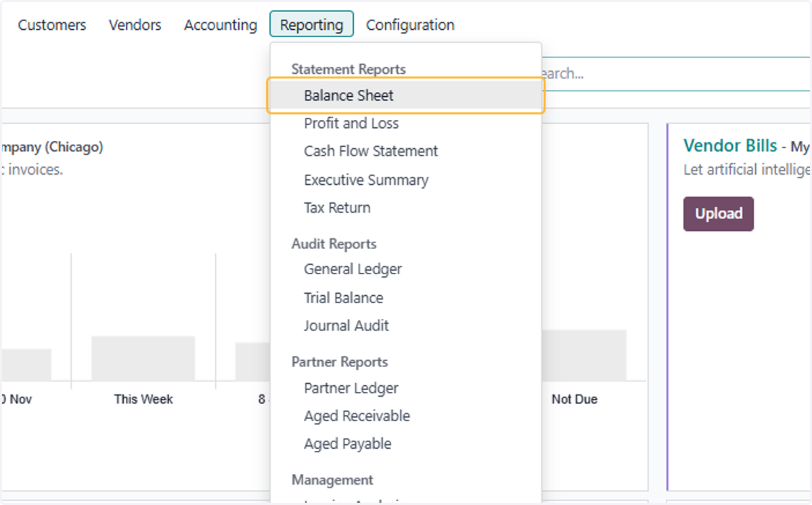
Task: Click the 'Management' section header
Action: 332,479
